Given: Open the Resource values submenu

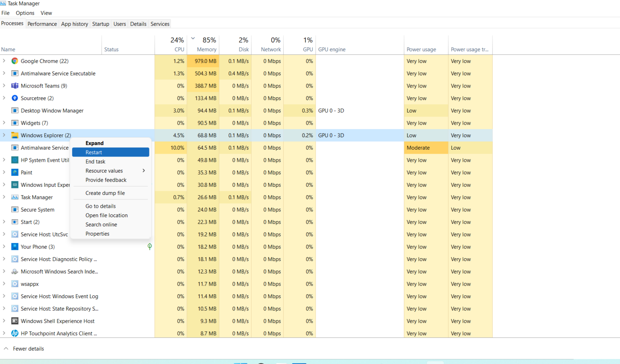Looking at the screenshot, I should tap(104, 171).
